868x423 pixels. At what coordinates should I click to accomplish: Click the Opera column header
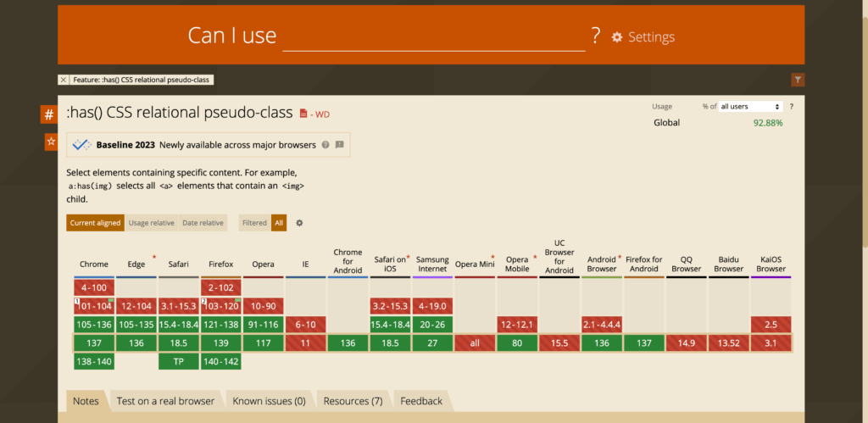[x=263, y=264]
